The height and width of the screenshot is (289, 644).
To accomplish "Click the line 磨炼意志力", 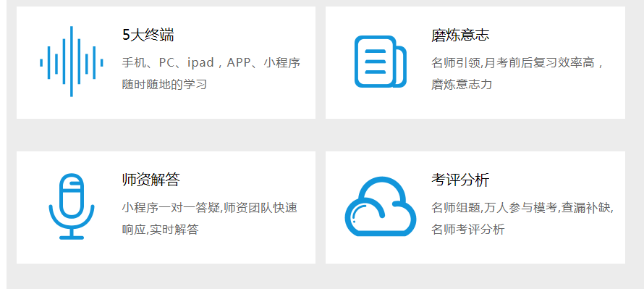I will coord(461,85).
